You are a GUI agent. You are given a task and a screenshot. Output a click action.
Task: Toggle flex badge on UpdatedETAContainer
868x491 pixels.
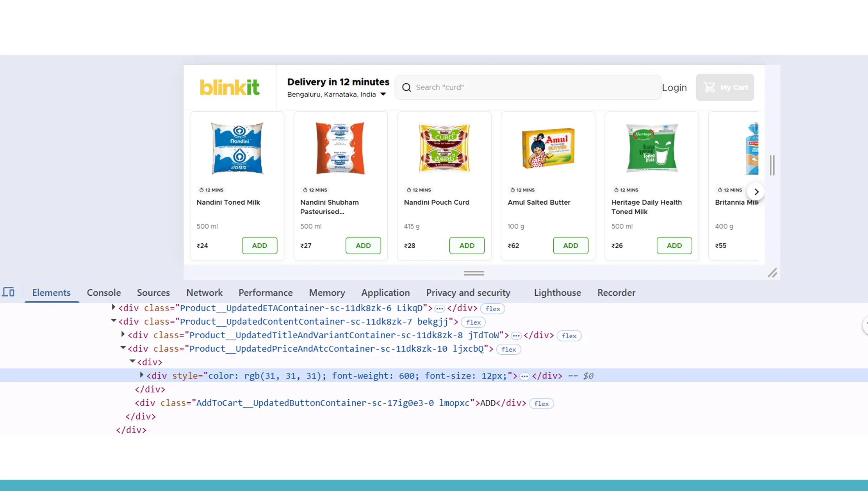click(492, 309)
